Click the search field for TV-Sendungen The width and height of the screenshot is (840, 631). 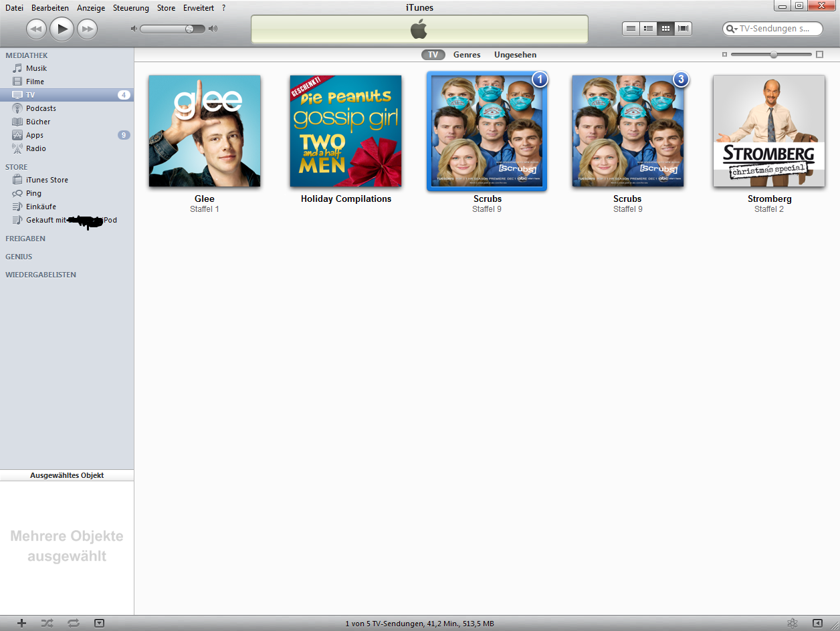(x=772, y=29)
